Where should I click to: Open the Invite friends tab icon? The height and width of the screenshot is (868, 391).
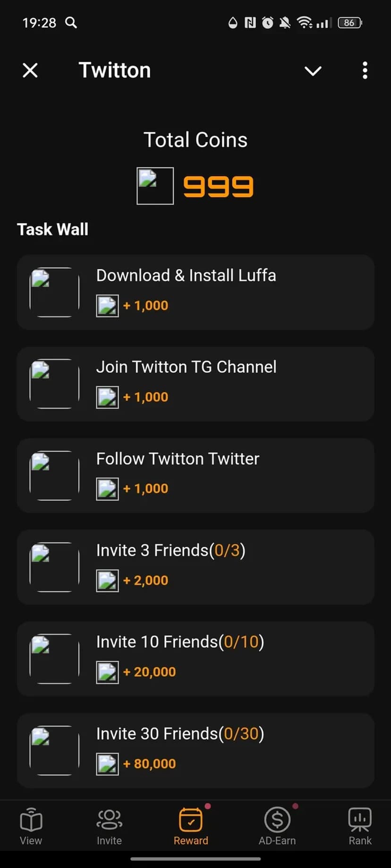[x=109, y=820]
